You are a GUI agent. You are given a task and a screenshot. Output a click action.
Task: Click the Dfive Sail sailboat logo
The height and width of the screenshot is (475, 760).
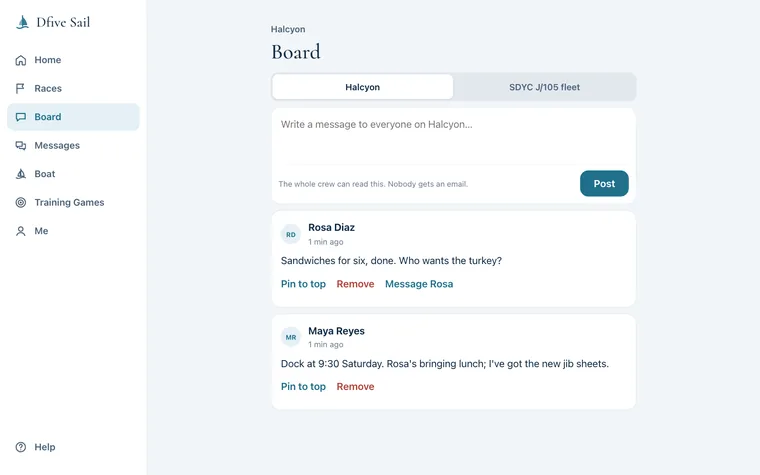[x=22, y=22]
